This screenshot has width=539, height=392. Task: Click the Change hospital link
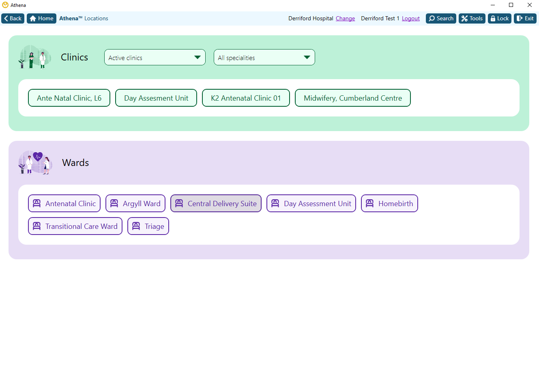[345, 18]
